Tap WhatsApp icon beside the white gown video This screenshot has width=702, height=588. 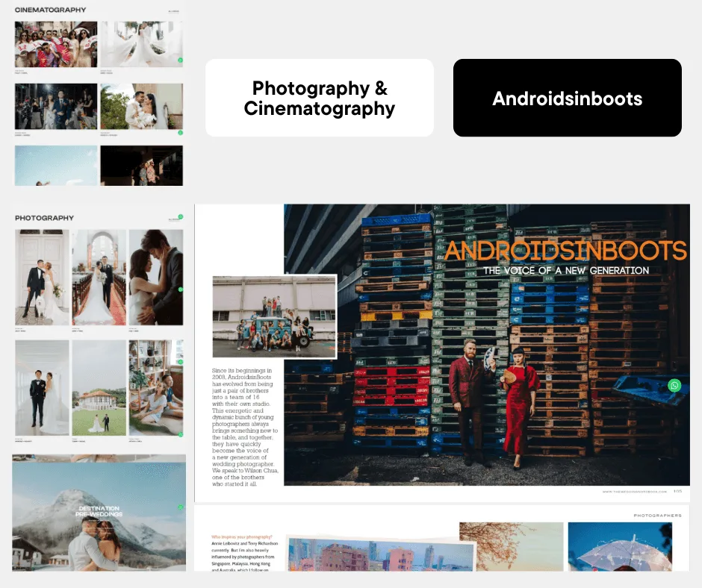click(x=180, y=60)
